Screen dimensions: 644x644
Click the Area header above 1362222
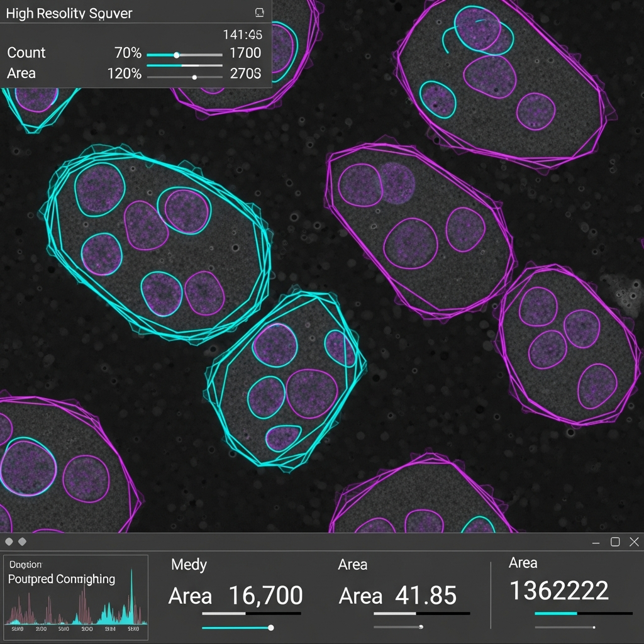coord(522,563)
